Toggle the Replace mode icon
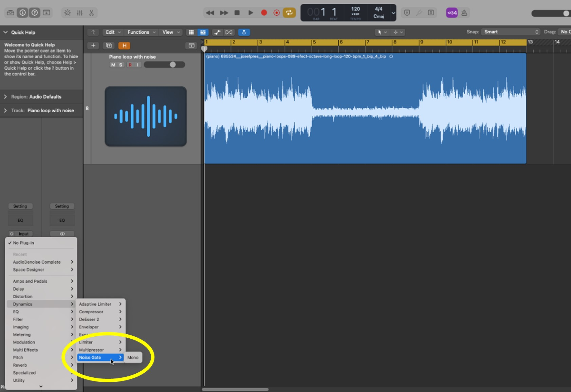Viewport: 571px width, 392px height. coord(407,13)
